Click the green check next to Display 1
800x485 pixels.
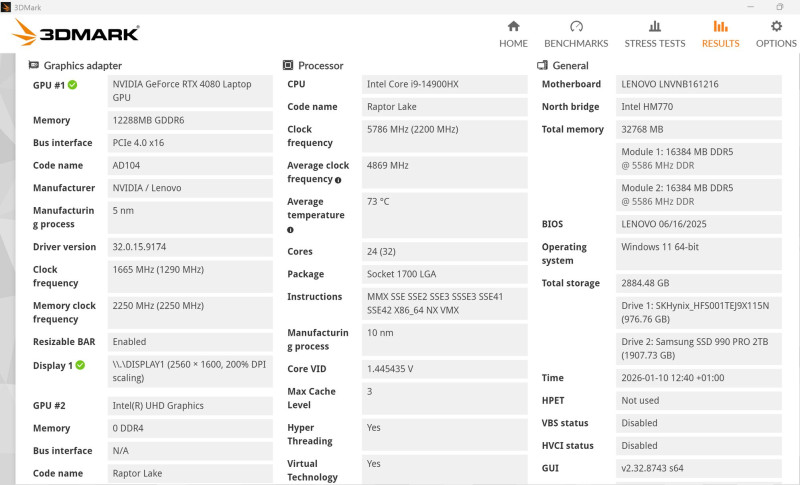coord(80,365)
